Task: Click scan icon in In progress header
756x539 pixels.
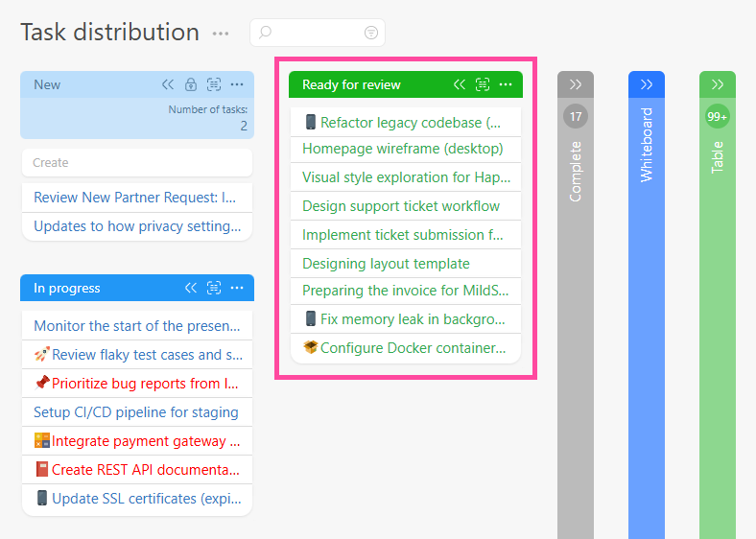Action: (214, 288)
